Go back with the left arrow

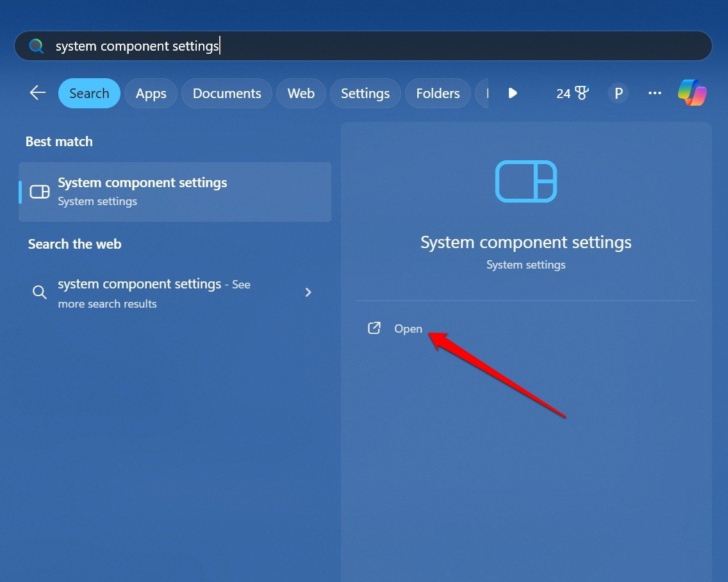[38, 93]
